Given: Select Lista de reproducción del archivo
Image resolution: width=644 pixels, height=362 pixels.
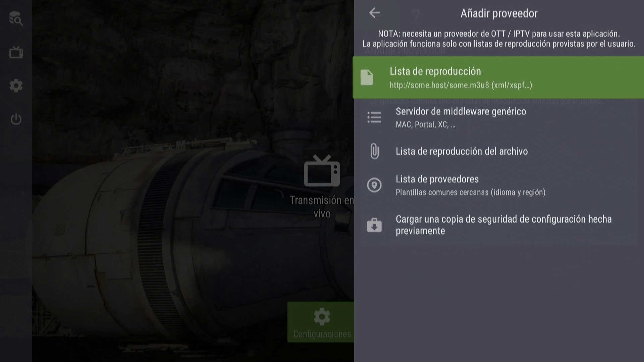Looking at the screenshot, I should 462,152.
